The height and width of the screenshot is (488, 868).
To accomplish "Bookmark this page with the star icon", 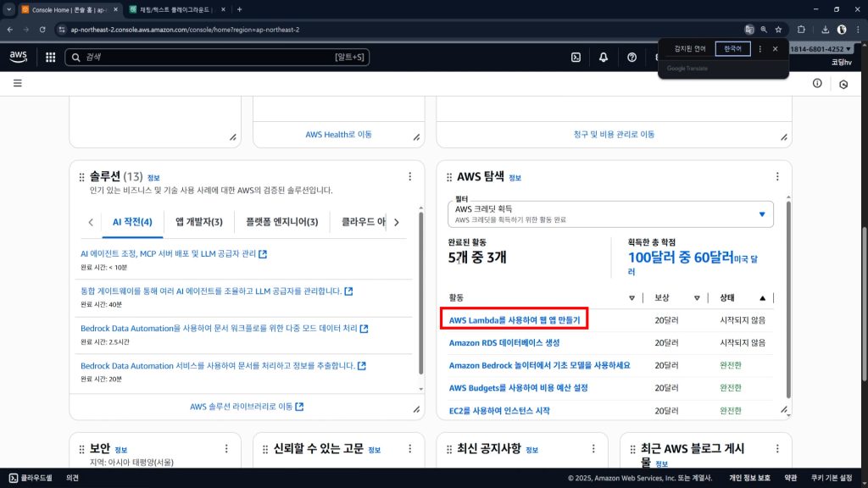I will click(778, 30).
